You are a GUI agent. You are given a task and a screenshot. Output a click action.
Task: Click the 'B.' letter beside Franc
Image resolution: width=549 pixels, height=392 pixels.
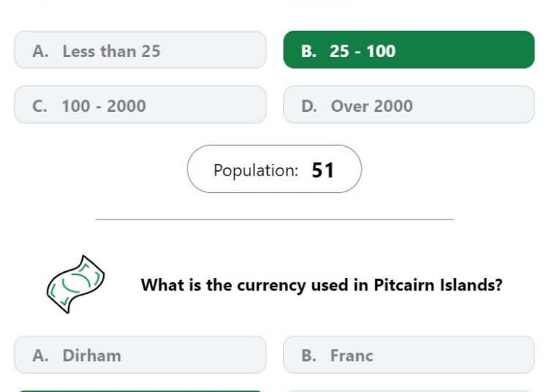click(309, 355)
